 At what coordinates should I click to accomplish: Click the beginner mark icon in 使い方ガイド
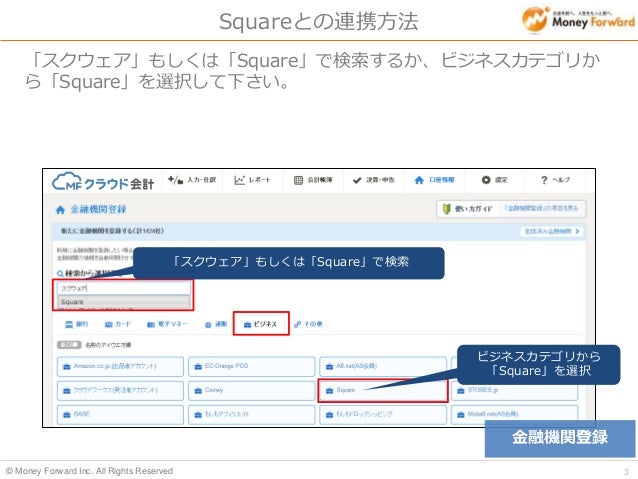(x=446, y=209)
